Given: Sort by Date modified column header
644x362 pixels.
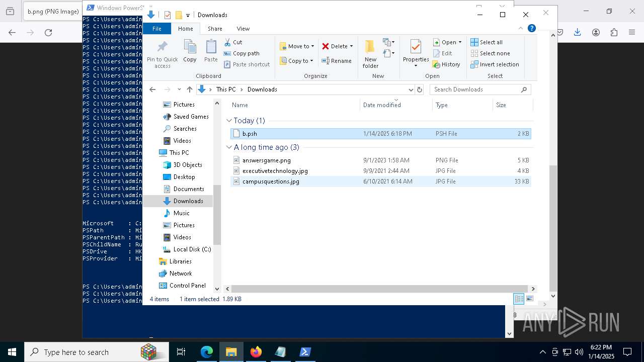Looking at the screenshot, I should 396,105.
